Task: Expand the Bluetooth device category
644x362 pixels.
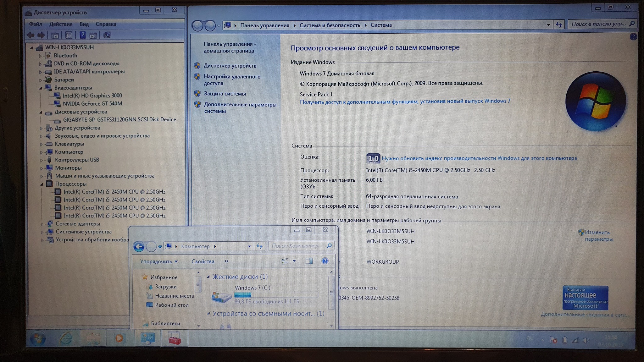Action: [40, 56]
